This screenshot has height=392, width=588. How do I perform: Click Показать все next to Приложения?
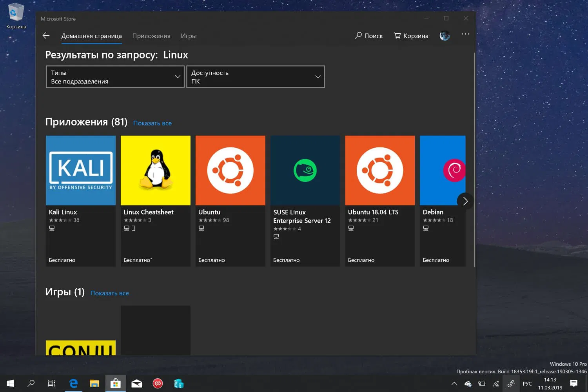pos(152,123)
